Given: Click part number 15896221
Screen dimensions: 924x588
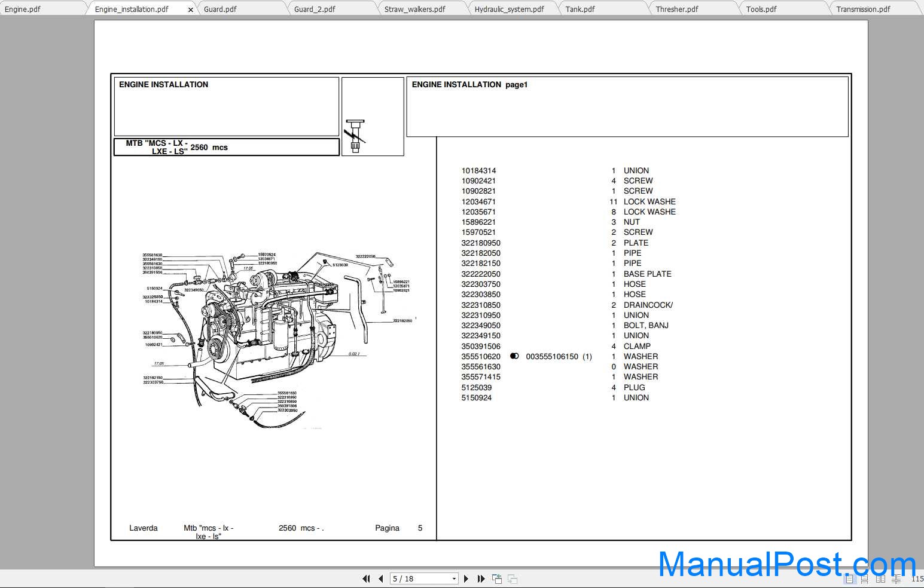Looking at the screenshot, I should click(478, 222).
